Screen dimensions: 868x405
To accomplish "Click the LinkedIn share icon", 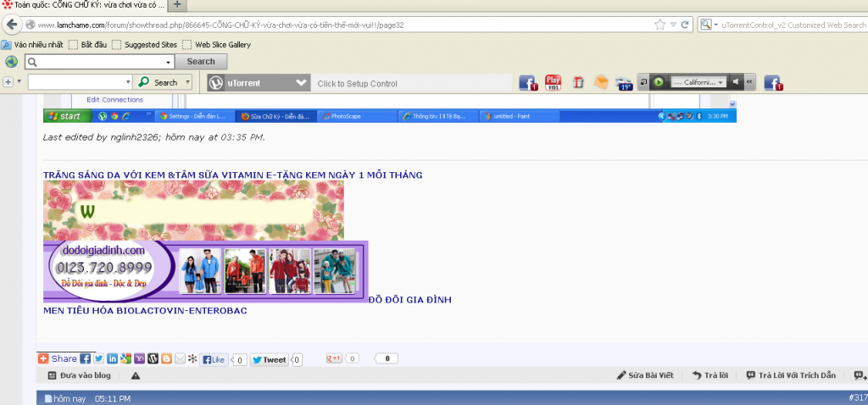I will (x=113, y=359).
